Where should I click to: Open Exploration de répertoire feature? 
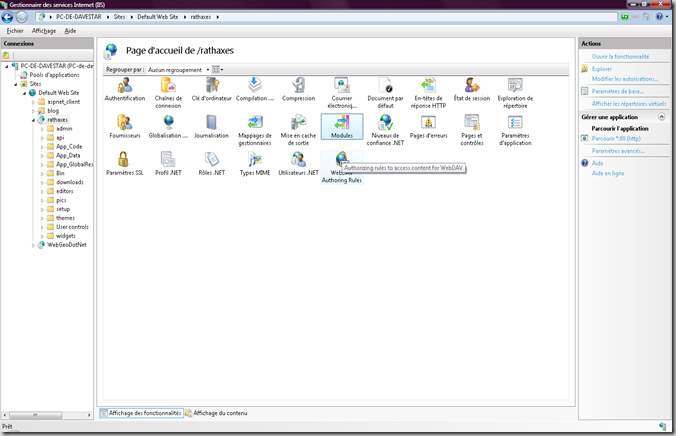[x=515, y=93]
